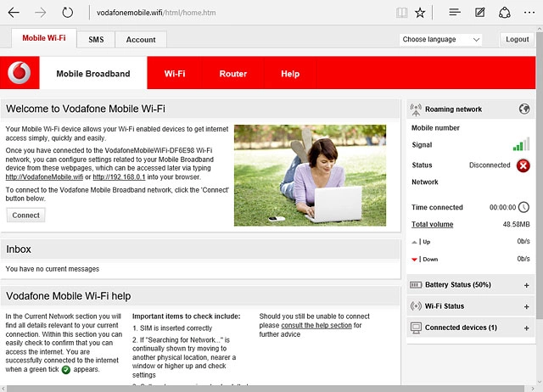Click the roaming network globe icon
The image size is (543, 392).
tap(524, 109)
